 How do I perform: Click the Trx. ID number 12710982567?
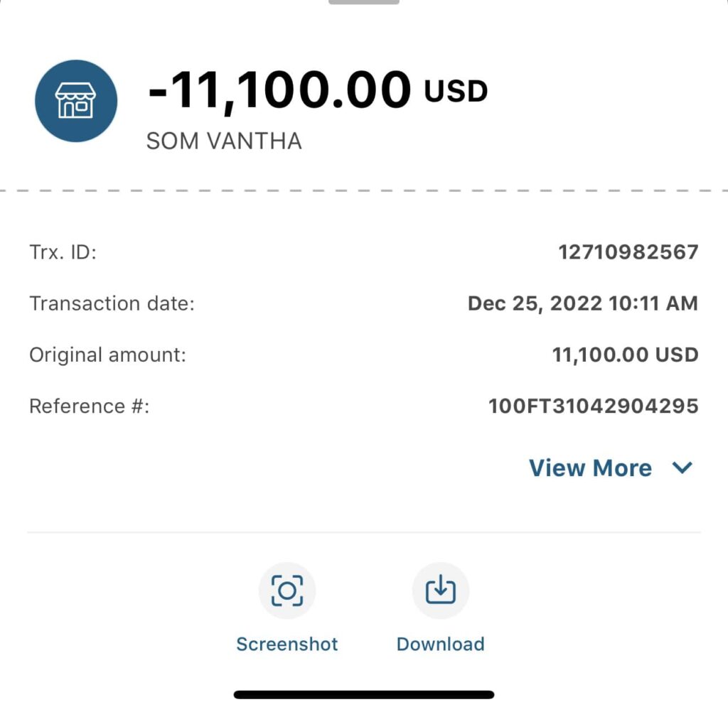pos(628,252)
